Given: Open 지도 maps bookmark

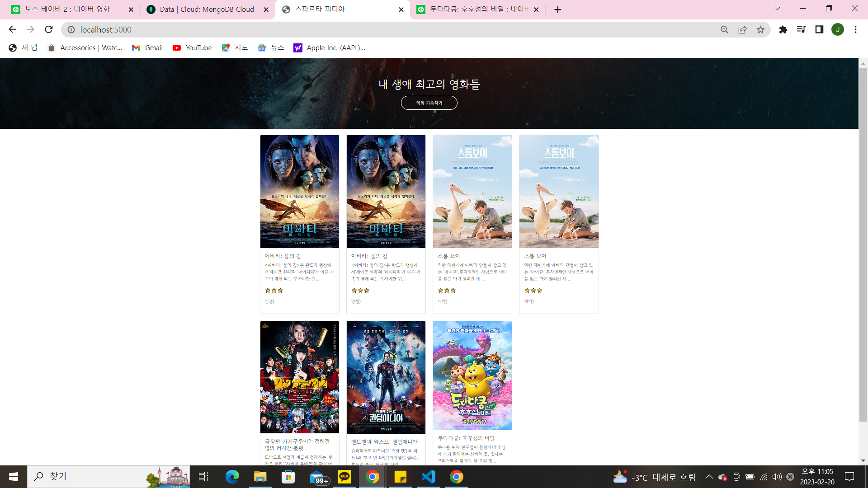Looking at the screenshot, I should click(235, 47).
